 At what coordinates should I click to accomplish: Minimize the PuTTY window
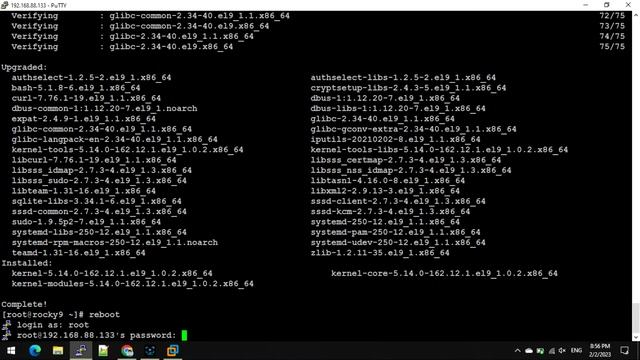coord(586,5)
